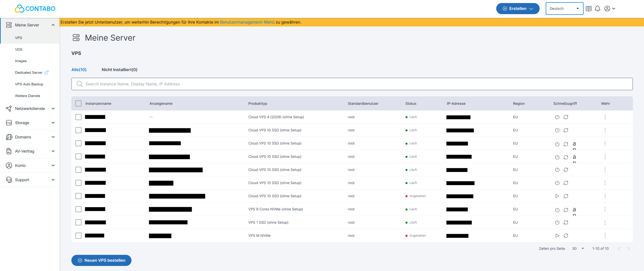Open the Dedicated Server external link
This screenshot has height=271, width=644.
32,73
